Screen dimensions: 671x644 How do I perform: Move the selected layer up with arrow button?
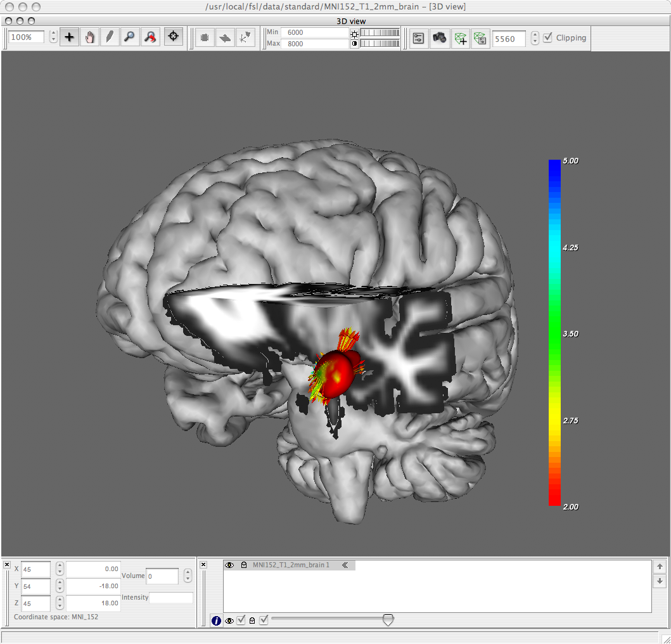point(660,567)
